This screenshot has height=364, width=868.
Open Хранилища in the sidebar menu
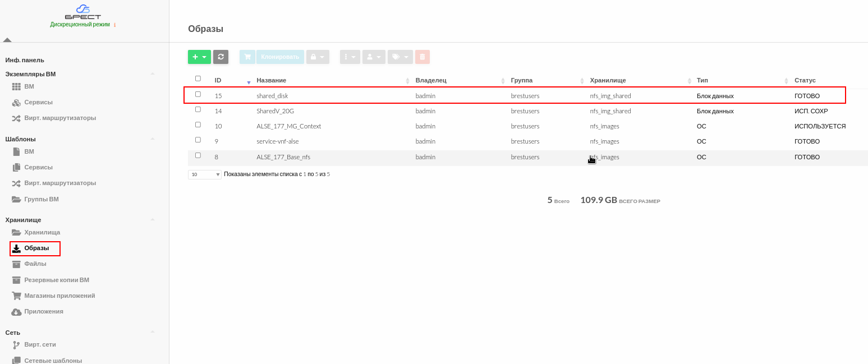click(x=42, y=232)
